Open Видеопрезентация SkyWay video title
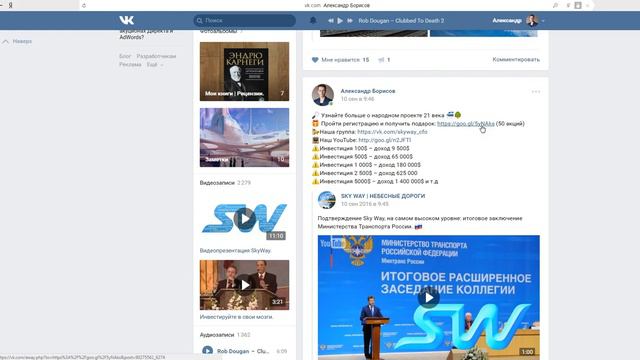This screenshot has width=640, height=360. [x=235, y=250]
